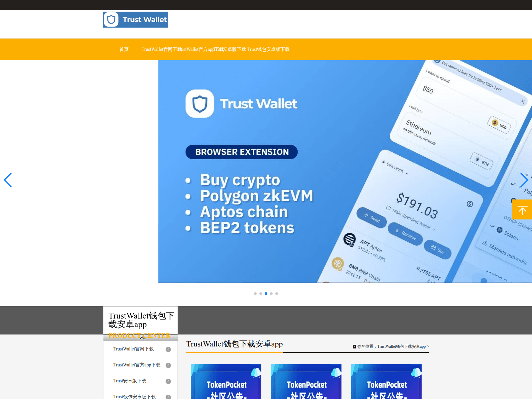Screen dimensions: 532x399
Task: Open the 首页 navigation item
Action: click(124, 49)
